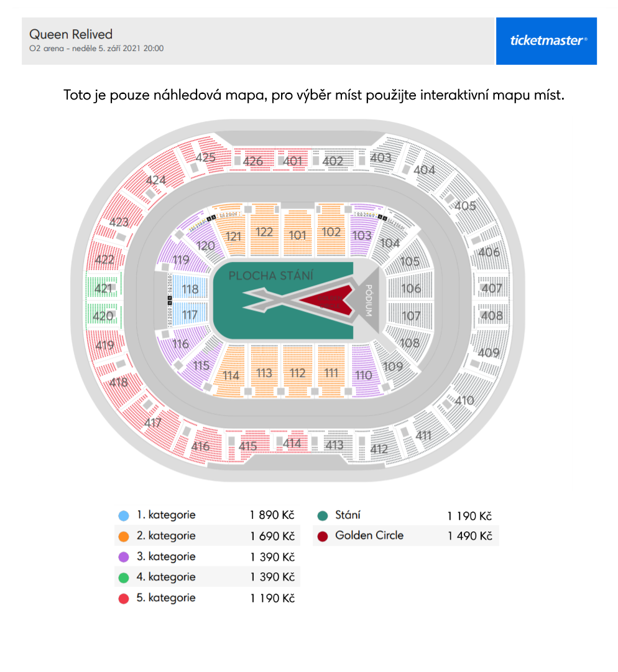Click the Queen Relived event title
The width and height of the screenshot is (618, 672).
pos(71,34)
